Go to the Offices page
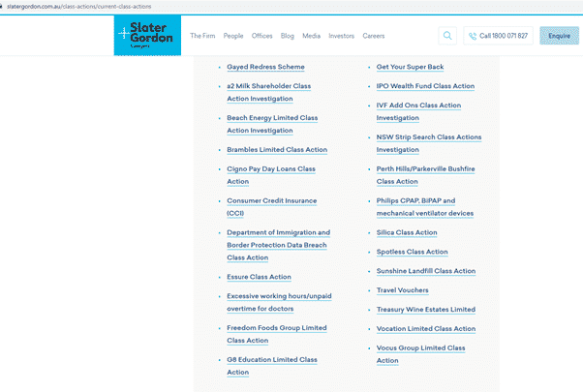This screenshot has width=583, height=392. pyautogui.click(x=261, y=36)
